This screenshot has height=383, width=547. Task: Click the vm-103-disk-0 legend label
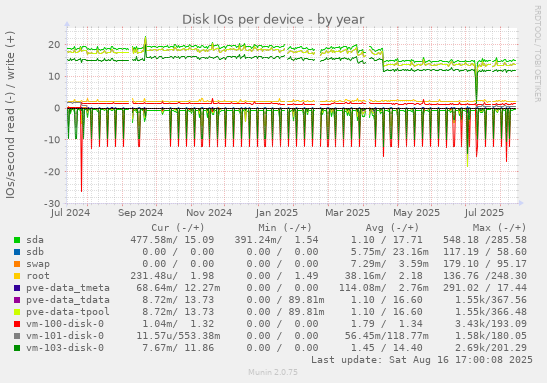click(65, 348)
